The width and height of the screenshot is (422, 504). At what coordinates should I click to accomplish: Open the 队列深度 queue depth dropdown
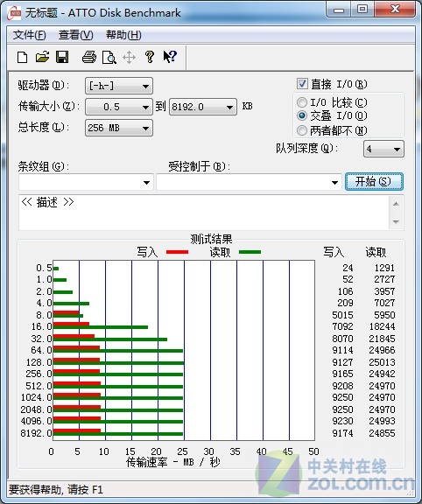(x=383, y=149)
